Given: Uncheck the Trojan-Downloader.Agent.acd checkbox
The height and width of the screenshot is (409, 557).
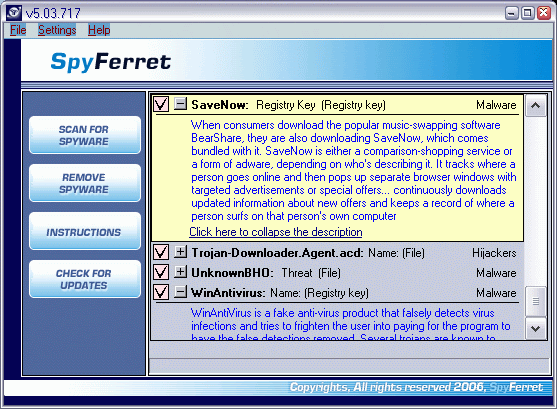Looking at the screenshot, I should coord(161,252).
